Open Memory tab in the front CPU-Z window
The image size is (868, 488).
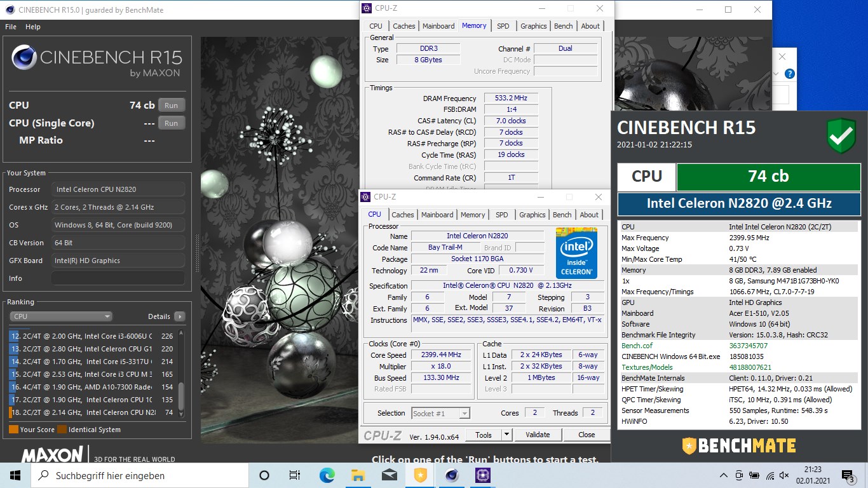click(x=473, y=215)
